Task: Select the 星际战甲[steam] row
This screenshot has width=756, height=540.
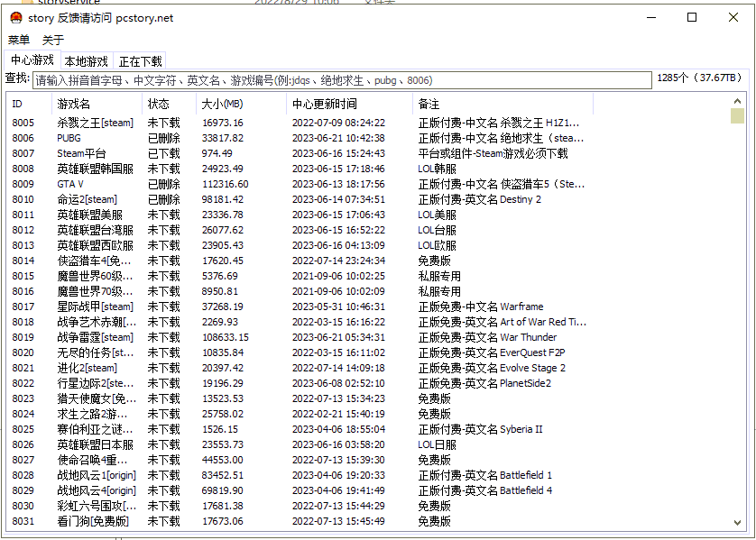Action: [x=300, y=307]
